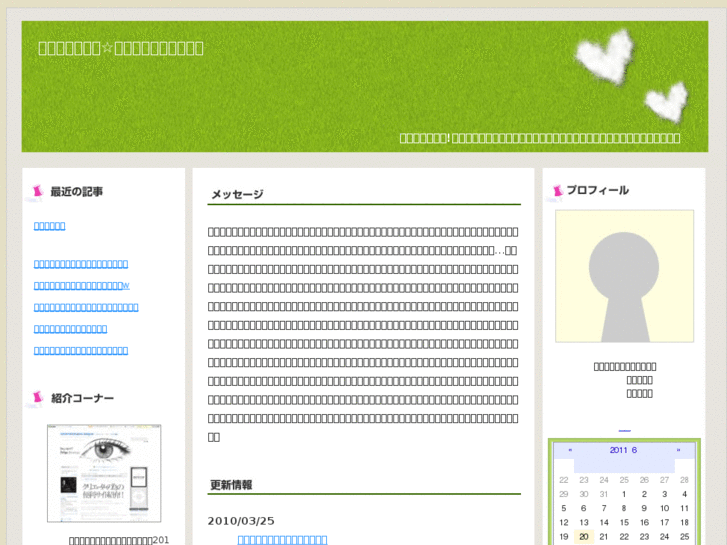The image size is (727, 545).
Task: Select greyed date 26 in calendar
Action: 644,480
